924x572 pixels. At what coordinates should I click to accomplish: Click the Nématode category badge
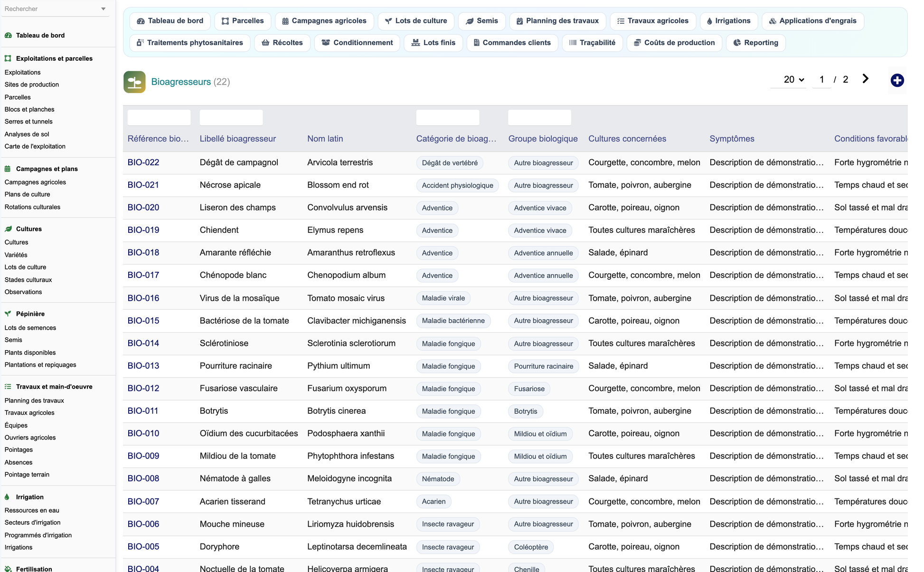[x=438, y=479]
